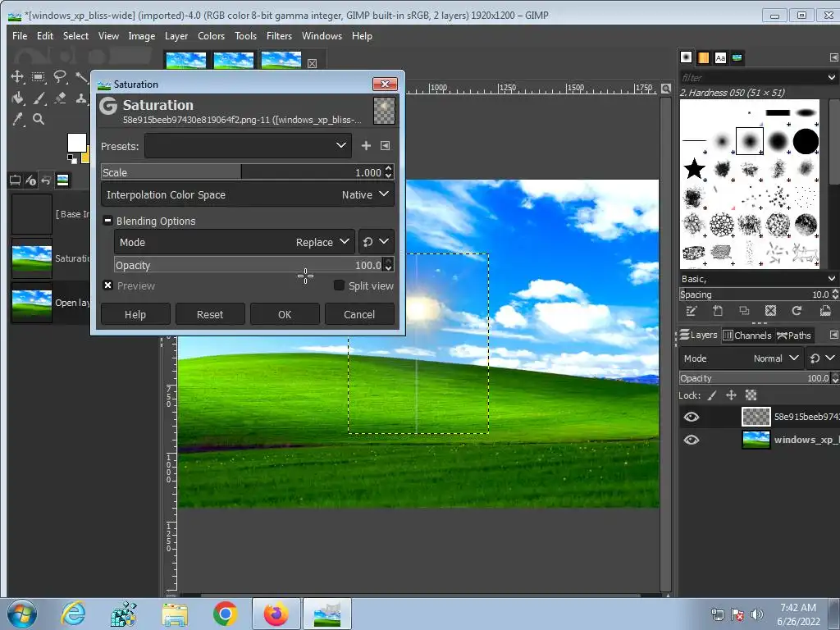Select the Eraser tool
This screenshot has width=840, height=630.
(59, 98)
